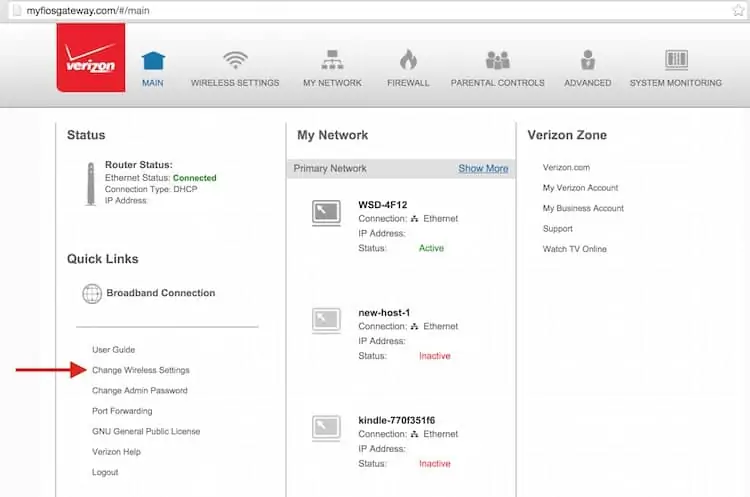Image resolution: width=750 pixels, height=497 pixels.
Task: Open Parental Controls icon
Action: pos(497,60)
